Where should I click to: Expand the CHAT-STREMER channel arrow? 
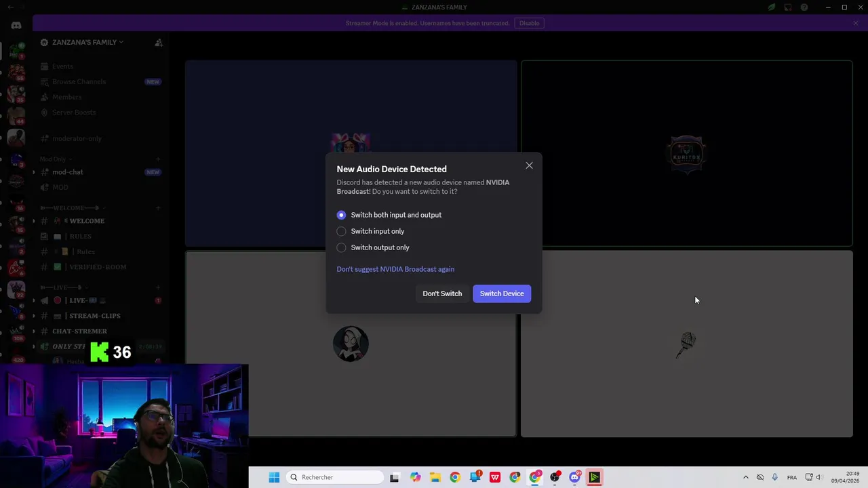(33, 331)
